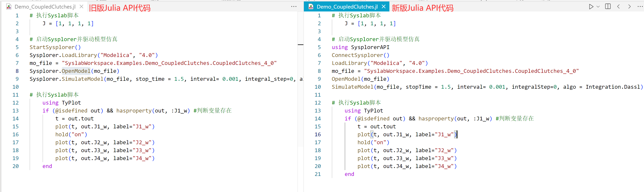This screenshot has width=644, height=192.
Task: Go back with the left chevron arrow
Action: coord(619,6)
